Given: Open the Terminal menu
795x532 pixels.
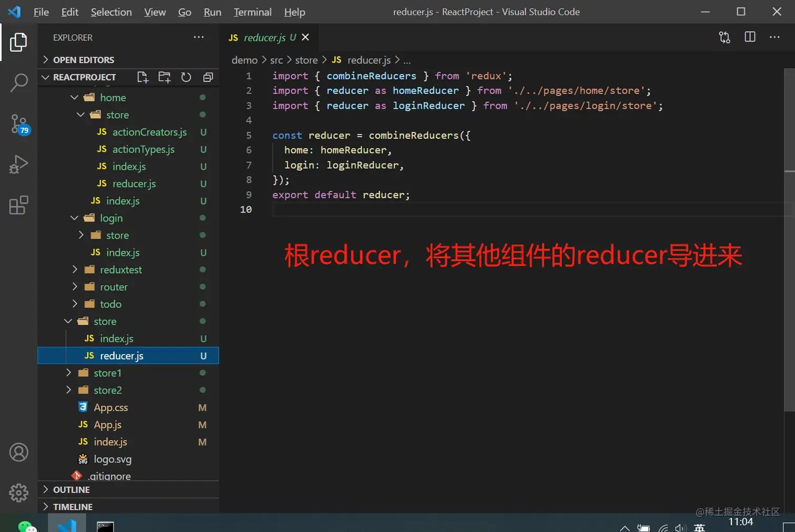Looking at the screenshot, I should point(253,12).
